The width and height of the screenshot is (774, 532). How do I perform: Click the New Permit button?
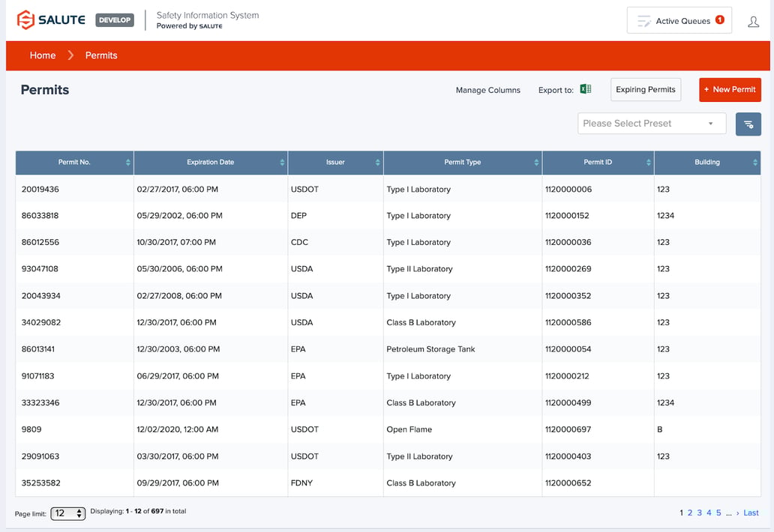coord(730,90)
